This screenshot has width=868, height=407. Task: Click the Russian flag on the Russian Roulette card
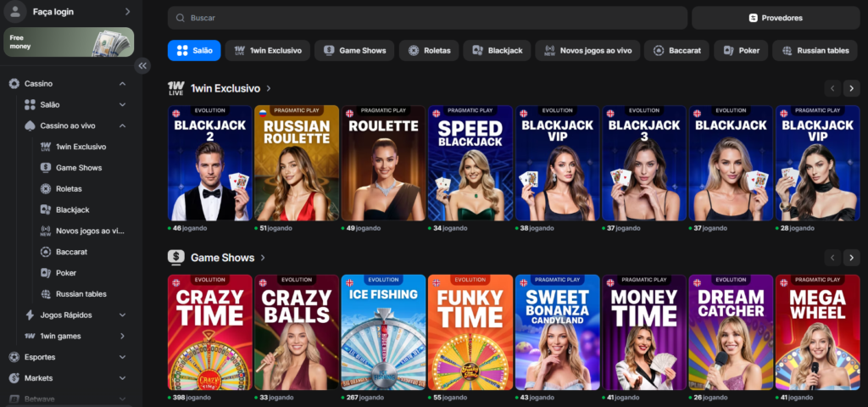(263, 113)
